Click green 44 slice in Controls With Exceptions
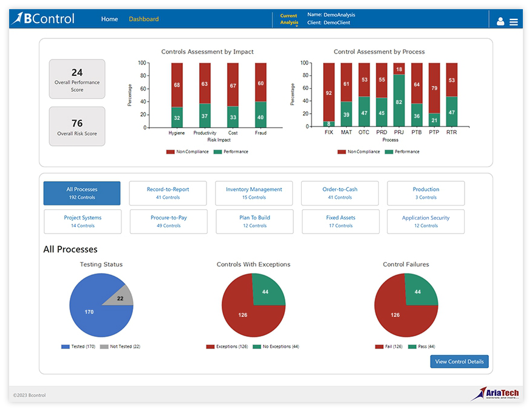 click(x=265, y=291)
